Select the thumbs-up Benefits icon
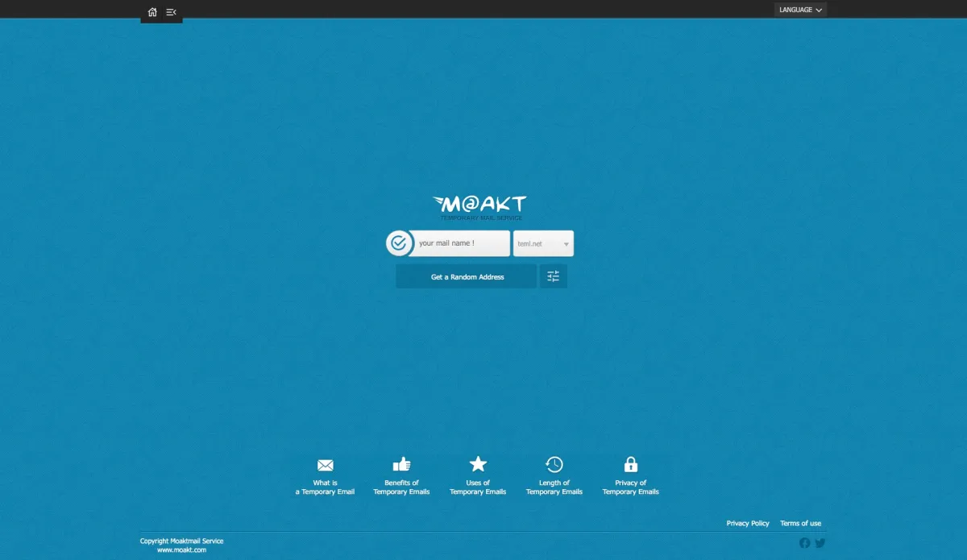This screenshot has width=967, height=560. tap(401, 464)
